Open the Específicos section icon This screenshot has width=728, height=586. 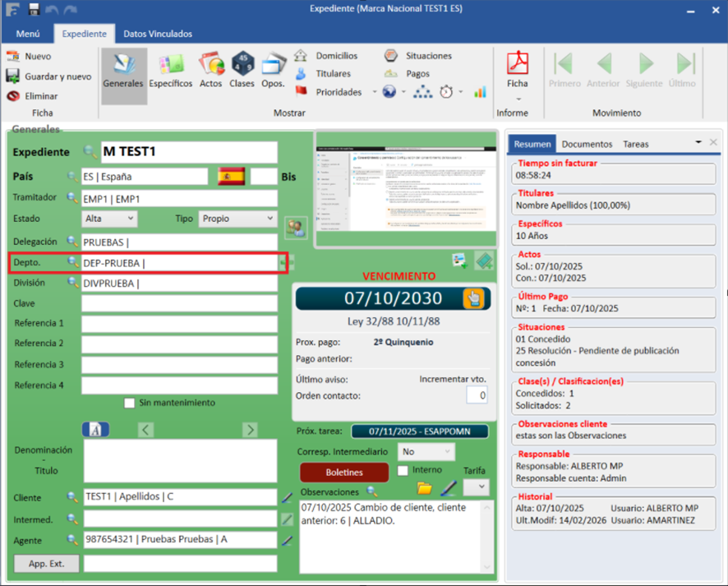171,71
